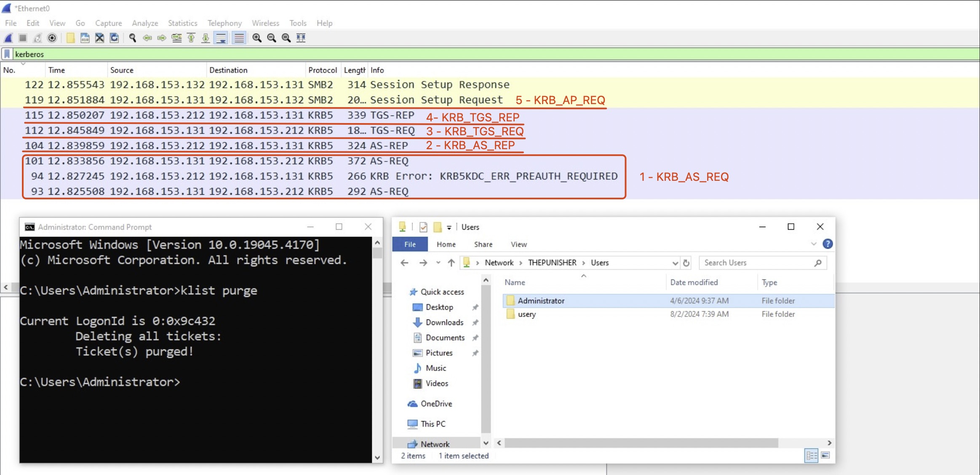Save this capture file in Wireshark

click(85, 38)
